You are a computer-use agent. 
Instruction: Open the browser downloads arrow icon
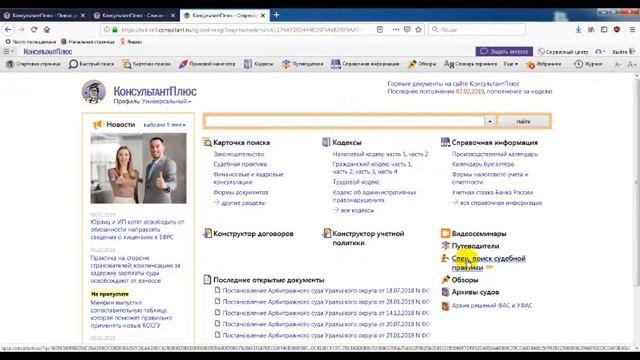point(578,29)
